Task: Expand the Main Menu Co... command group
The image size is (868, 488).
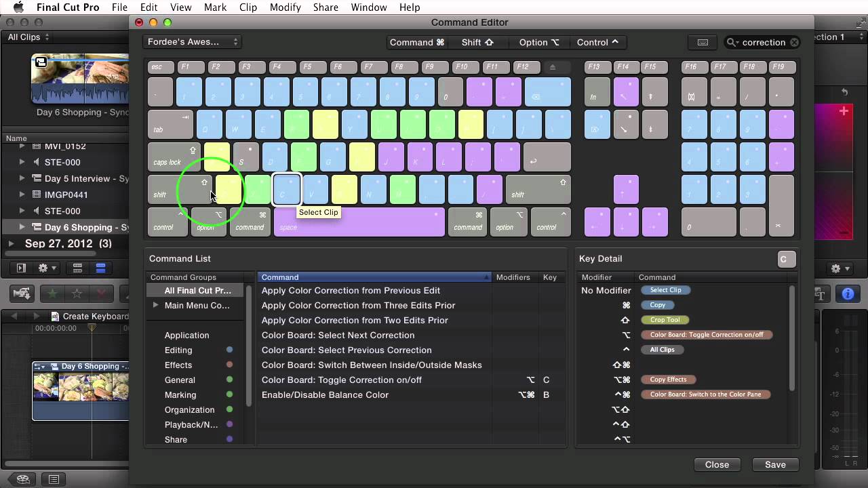Action: click(x=155, y=305)
